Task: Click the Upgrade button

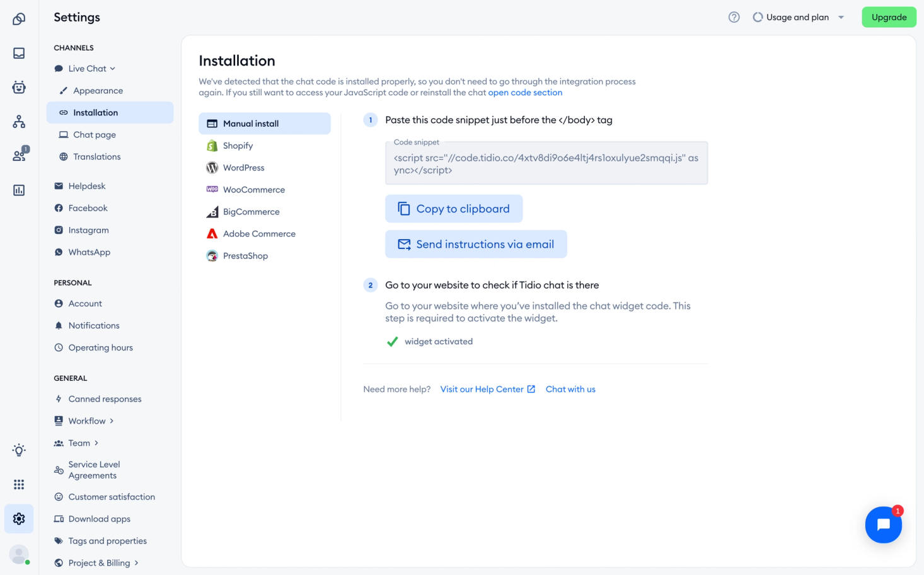Action: coord(889,17)
